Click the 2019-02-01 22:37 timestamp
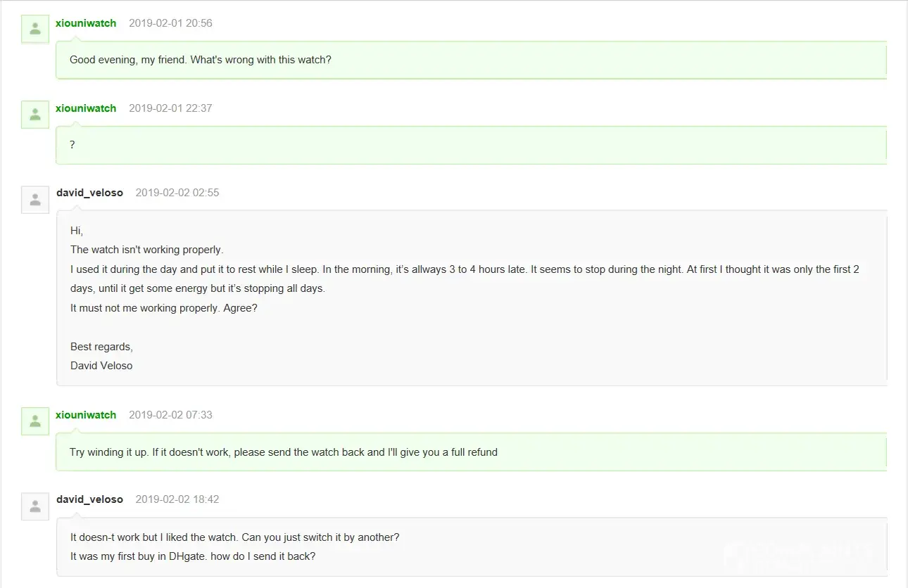 point(170,108)
